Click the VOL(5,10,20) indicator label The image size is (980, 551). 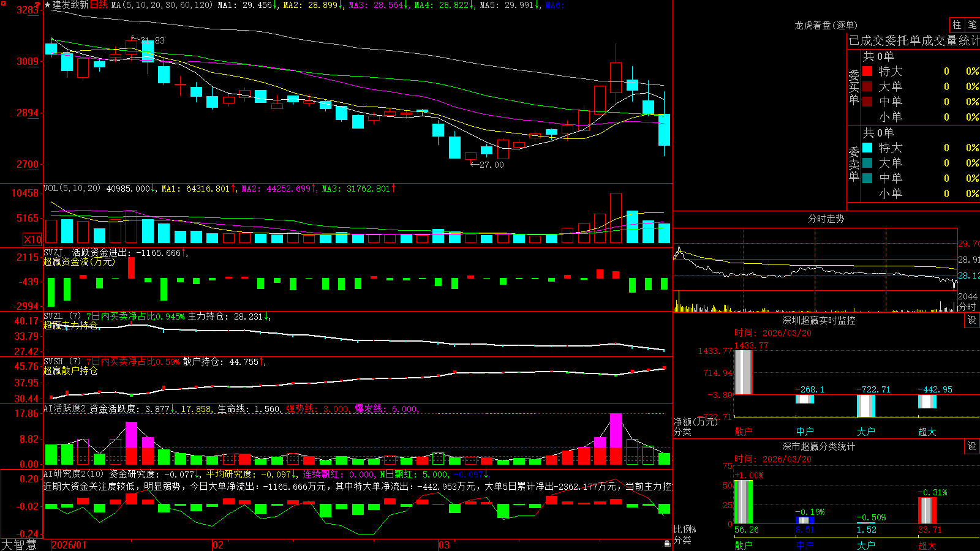click(x=72, y=189)
